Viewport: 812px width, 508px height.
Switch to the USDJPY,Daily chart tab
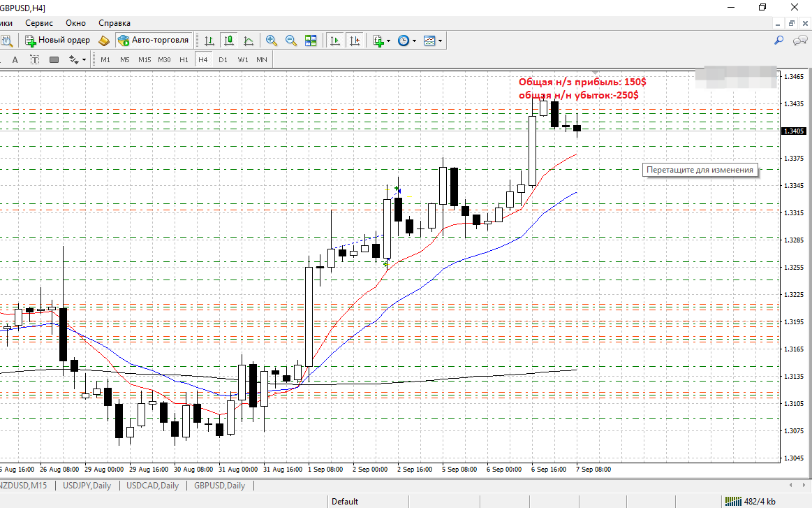point(87,486)
